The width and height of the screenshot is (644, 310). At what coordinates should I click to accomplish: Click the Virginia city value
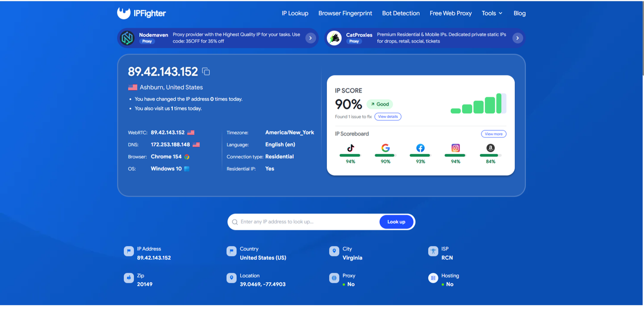tap(353, 258)
